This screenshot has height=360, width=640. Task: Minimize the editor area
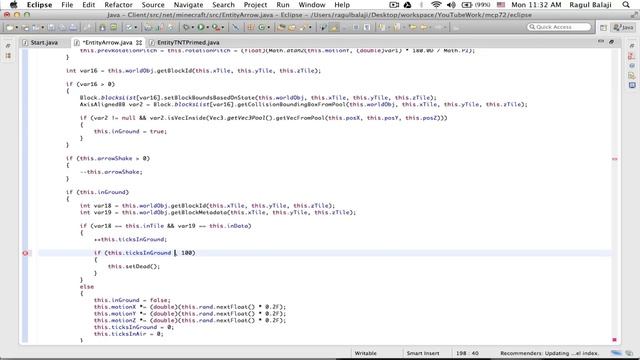click(x=601, y=42)
